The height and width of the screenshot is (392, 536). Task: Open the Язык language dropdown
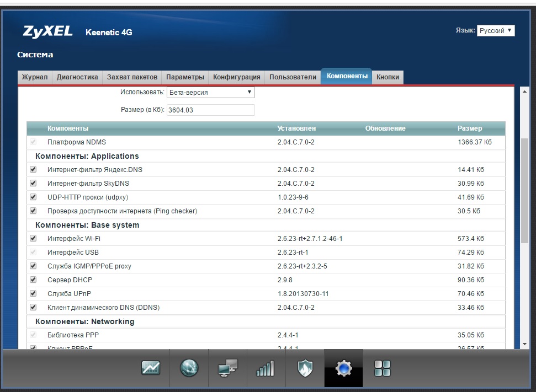pyautogui.click(x=496, y=31)
